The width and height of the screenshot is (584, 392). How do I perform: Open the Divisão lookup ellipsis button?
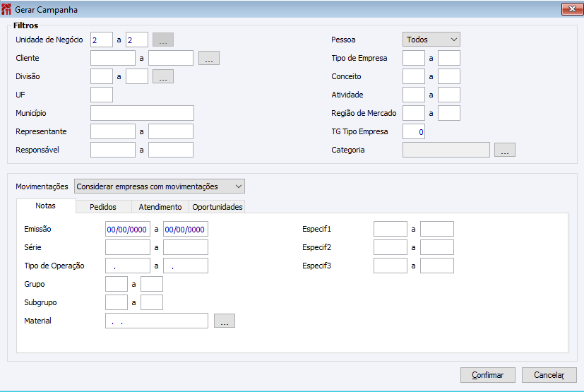(163, 76)
